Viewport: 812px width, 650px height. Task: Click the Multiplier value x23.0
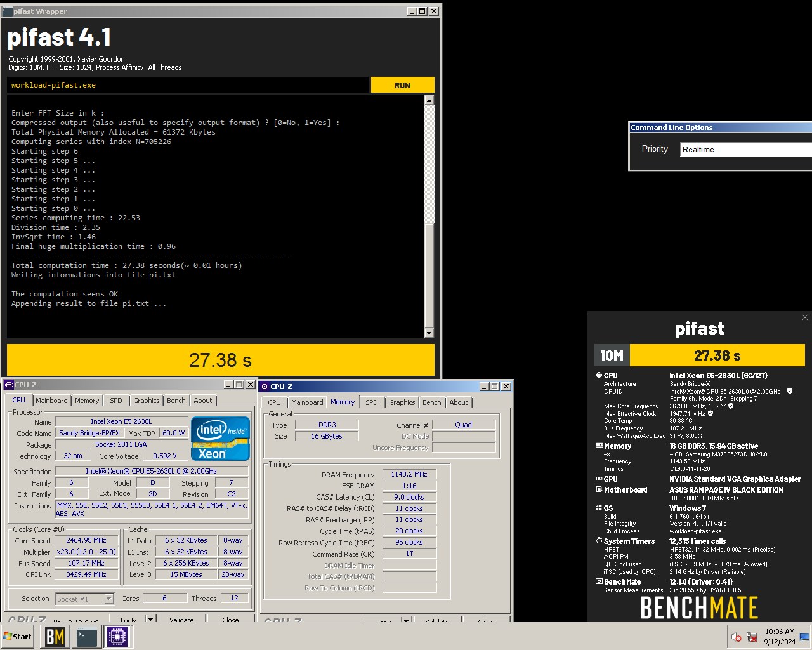click(87, 552)
